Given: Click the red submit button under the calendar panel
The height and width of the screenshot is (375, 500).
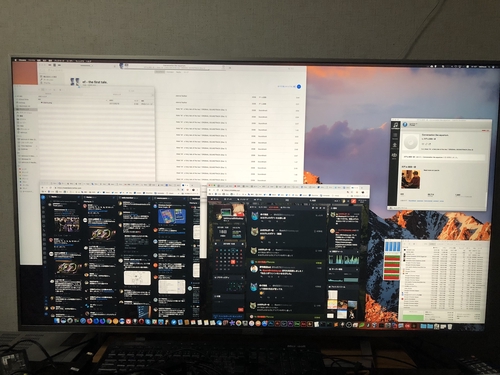Looking at the screenshot, I should tap(241, 309).
